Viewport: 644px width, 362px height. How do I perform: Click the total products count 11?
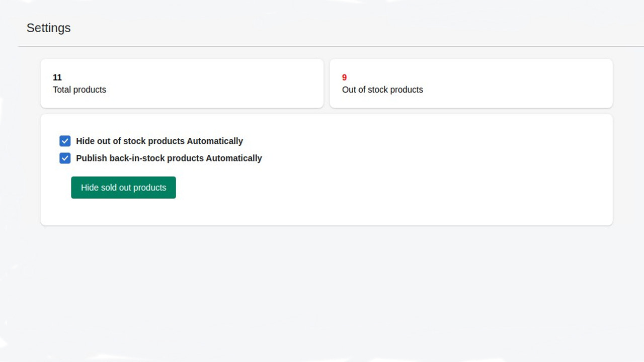(57, 77)
